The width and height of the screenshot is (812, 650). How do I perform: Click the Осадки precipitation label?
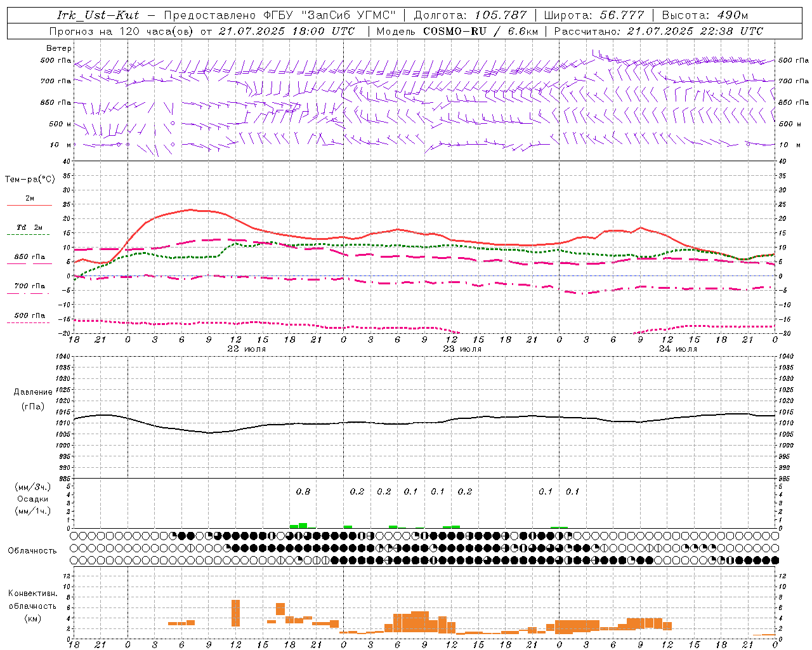[33, 499]
